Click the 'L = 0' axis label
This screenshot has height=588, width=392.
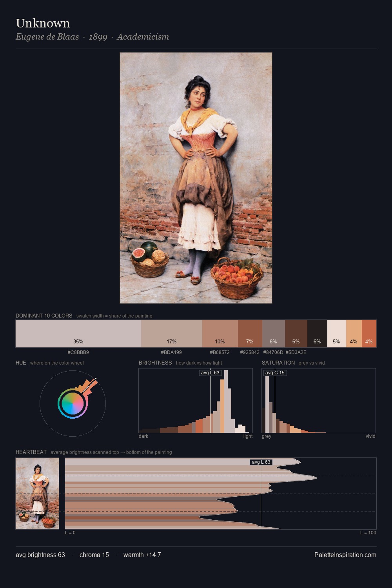(x=70, y=533)
